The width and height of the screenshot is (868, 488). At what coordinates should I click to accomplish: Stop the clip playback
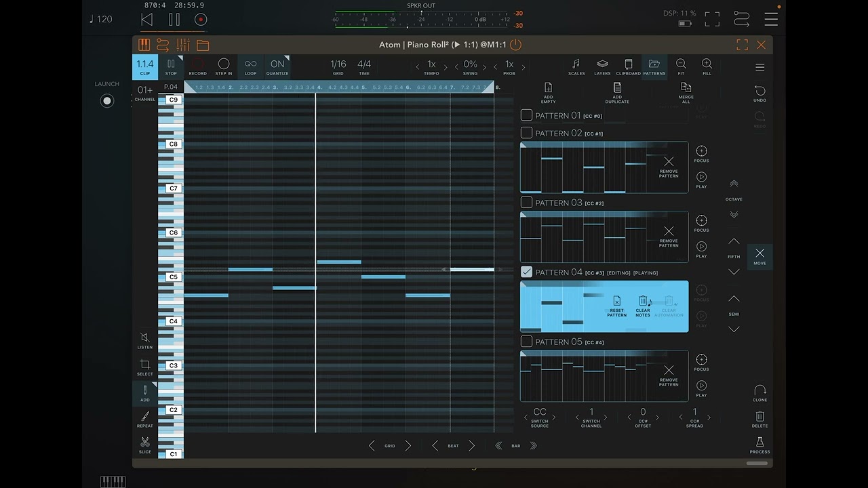171,67
